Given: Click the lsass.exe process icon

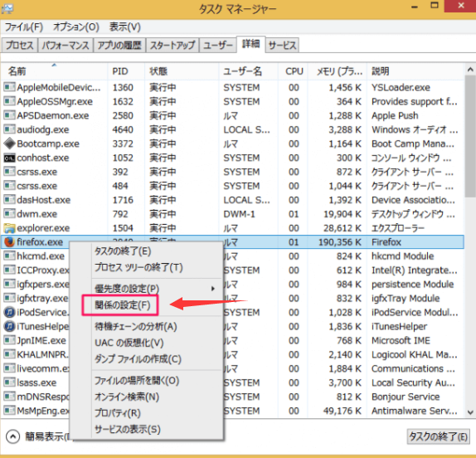Looking at the screenshot, I should click(9, 382).
